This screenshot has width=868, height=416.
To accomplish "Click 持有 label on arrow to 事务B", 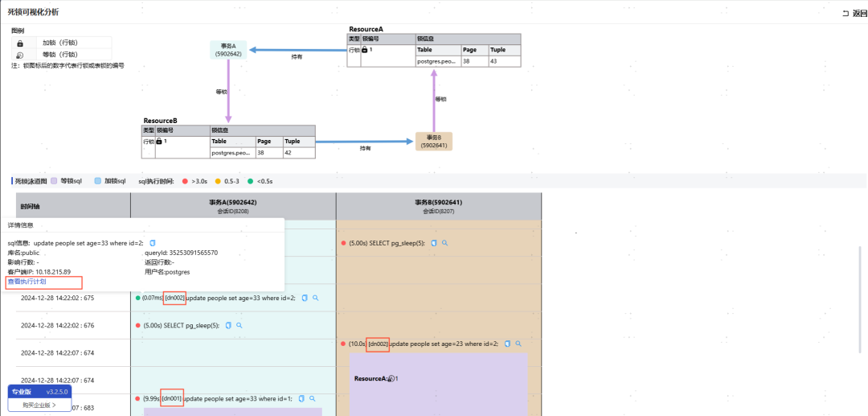I will pyautogui.click(x=366, y=148).
